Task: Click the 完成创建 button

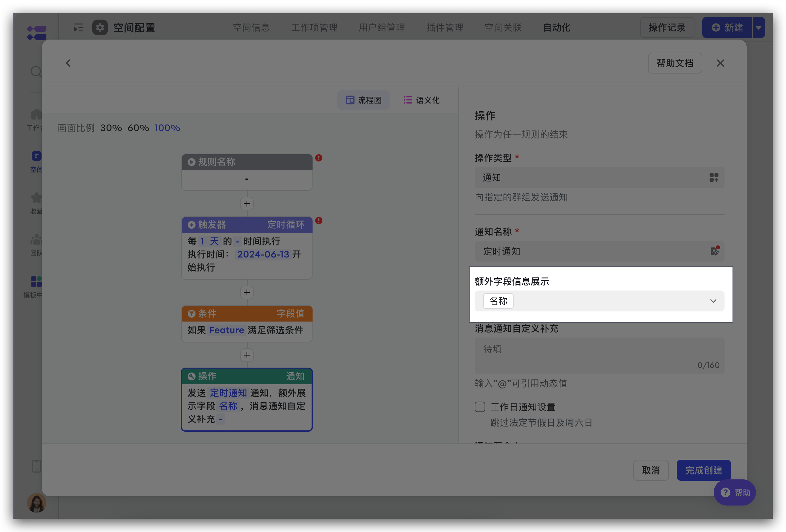Action: tap(704, 470)
